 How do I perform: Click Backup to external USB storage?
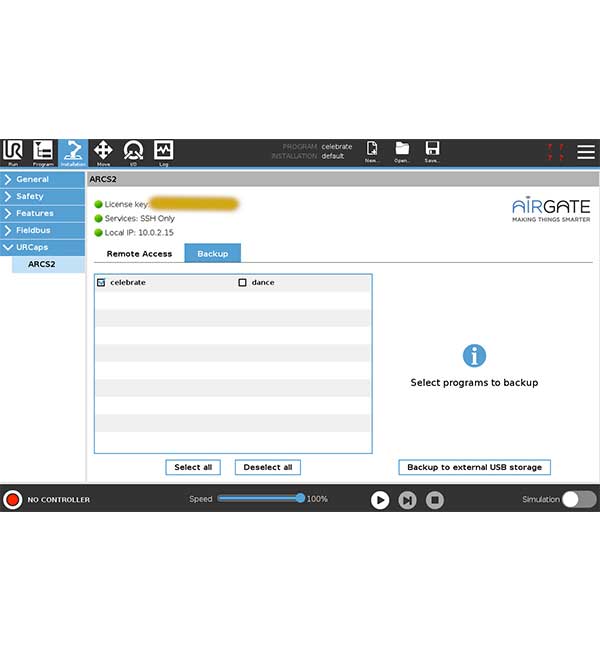[x=474, y=467]
